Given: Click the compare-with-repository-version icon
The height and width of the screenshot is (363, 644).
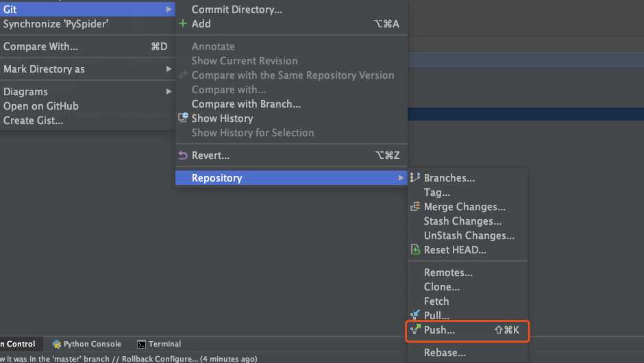Looking at the screenshot, I should (x=183, y=75).
